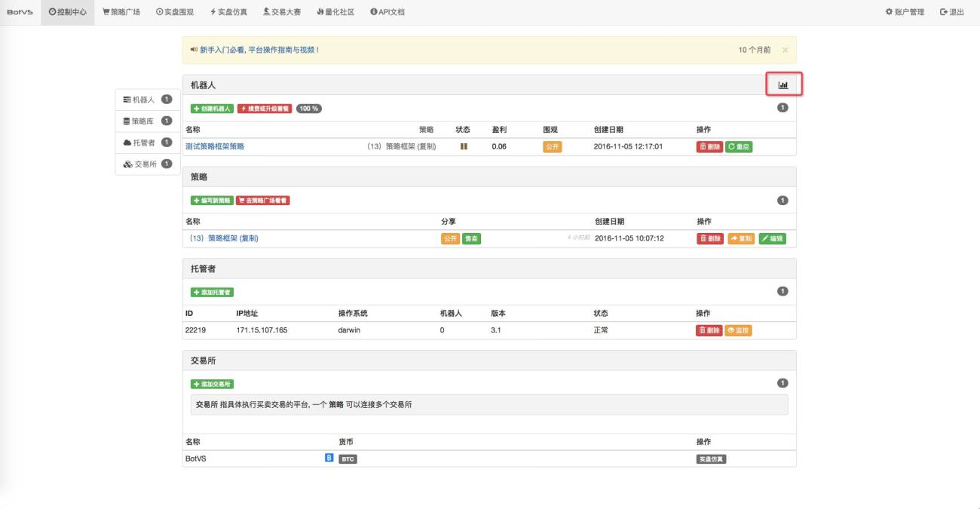Screen dimensions: 980x509
Task: Click 公开 badge in the robot row
Action: pyautogui.click(x=553, y=146)
